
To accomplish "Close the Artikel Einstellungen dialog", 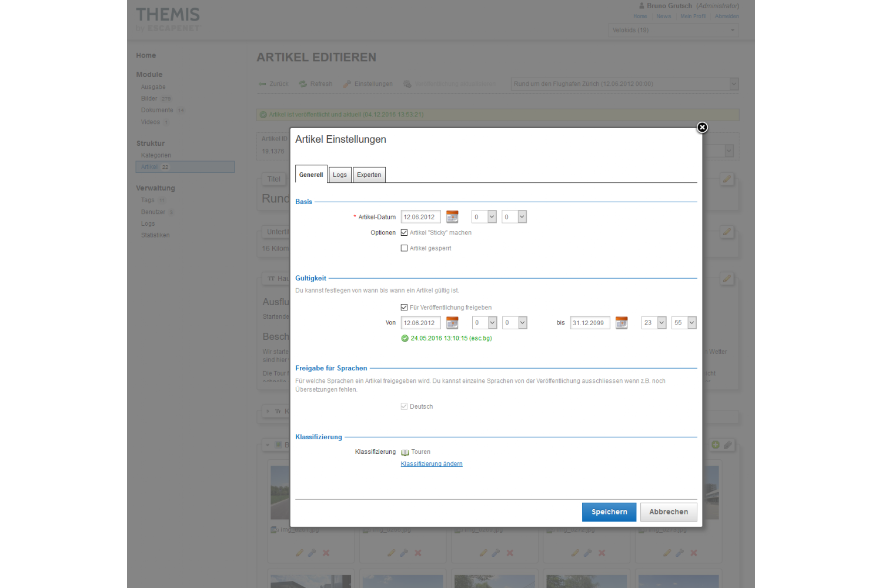I will coord(702,128).
